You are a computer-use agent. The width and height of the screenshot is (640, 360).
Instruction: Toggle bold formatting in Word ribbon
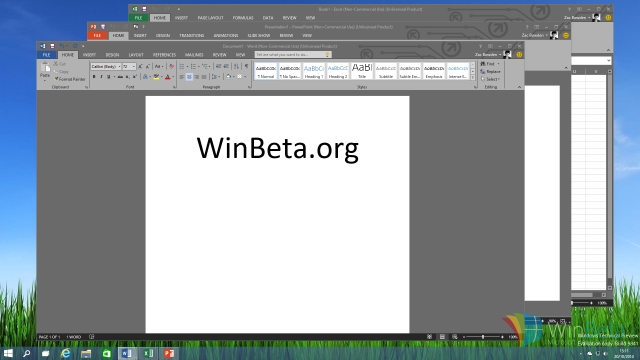(x=94, y=77)
